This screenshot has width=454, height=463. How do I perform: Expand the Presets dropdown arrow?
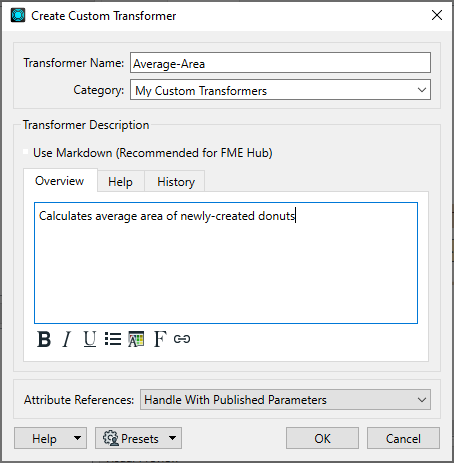point(172,438)
